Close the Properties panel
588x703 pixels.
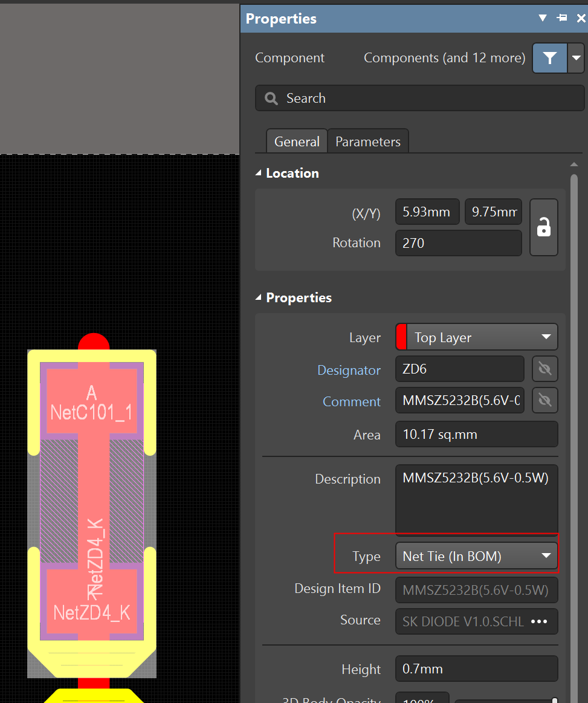[581, 18]
